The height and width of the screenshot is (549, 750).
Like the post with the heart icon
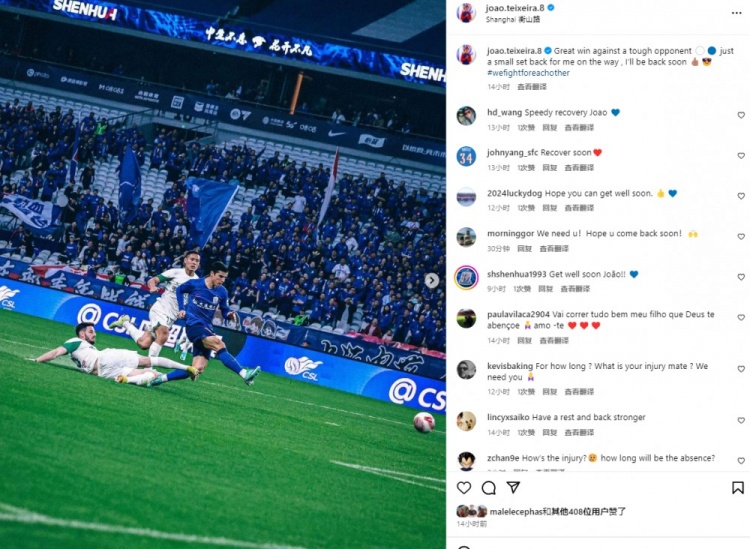pos(463,488)
